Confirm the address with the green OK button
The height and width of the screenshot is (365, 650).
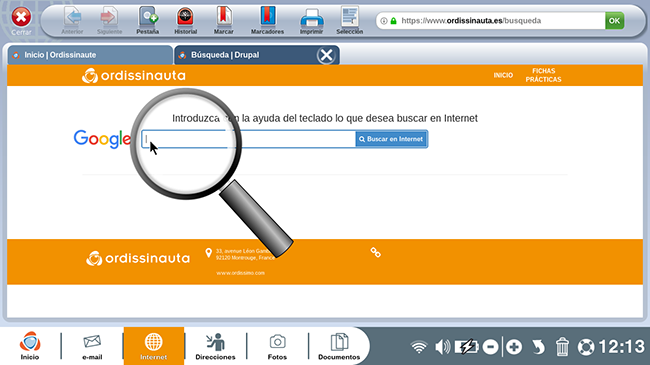point(614,20)
